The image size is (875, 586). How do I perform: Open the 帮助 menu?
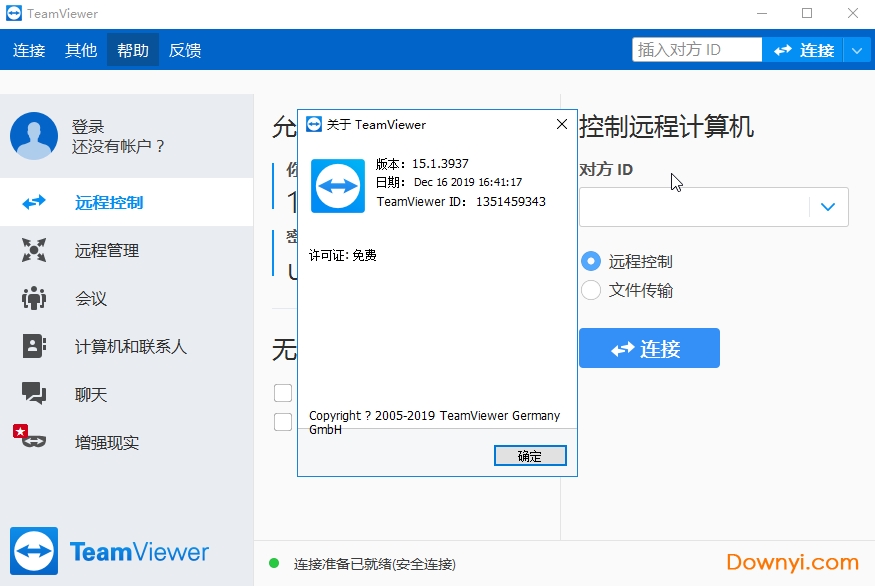click(131, 50)
